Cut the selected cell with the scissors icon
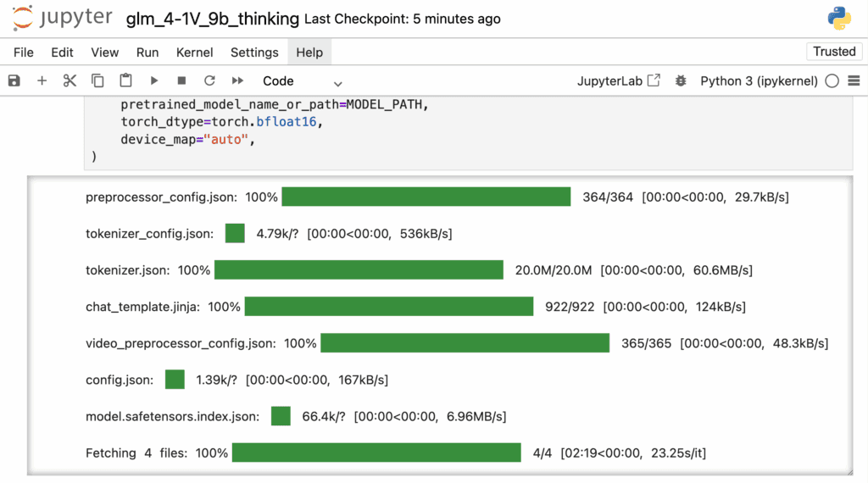This screenshot has height=483, width=868. [70, 80]
